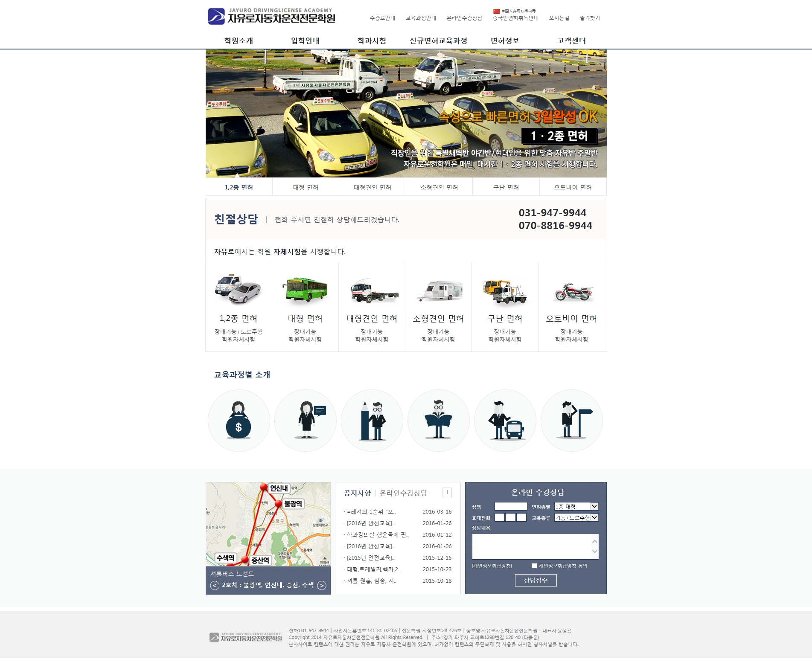Open the 면허종별 dropdown showing 1종 대형
Image resolution: width=812 pixels, height=659 pixels.
pyautogui.click(x=576, y=507)
